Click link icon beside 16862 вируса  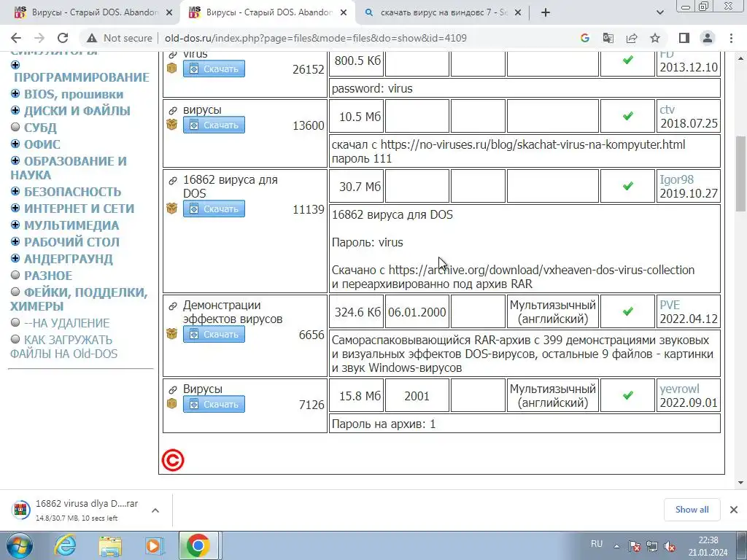point(173,181)
